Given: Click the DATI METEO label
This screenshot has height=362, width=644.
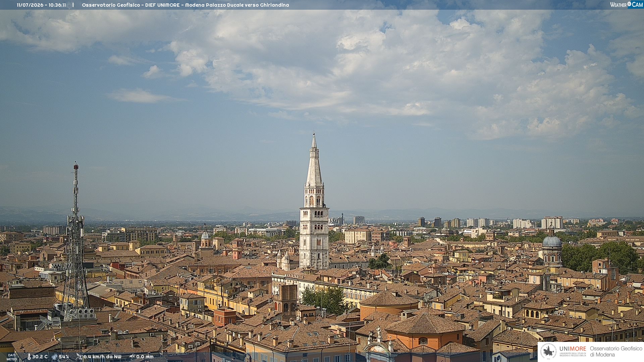Looking at the screenshot, I should [x=12, y=357].
